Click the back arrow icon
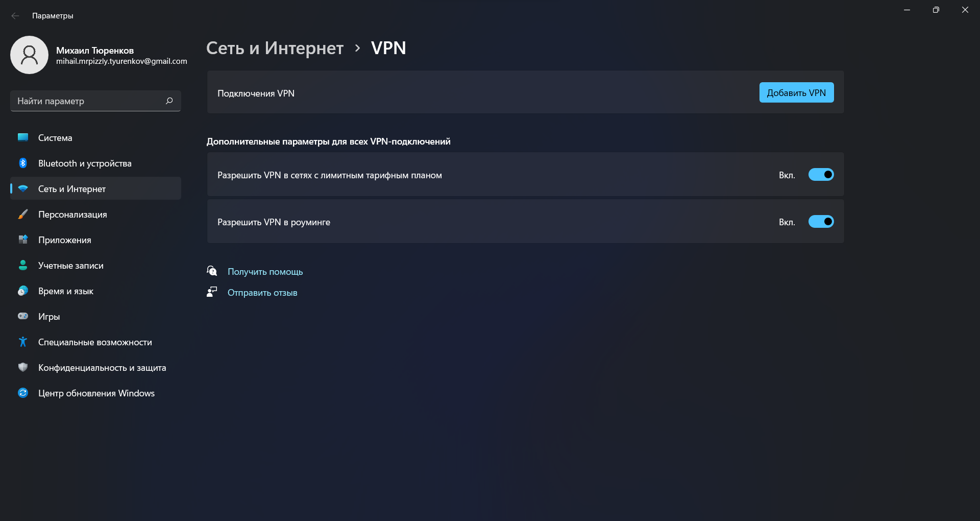This screenshot has width=980, height=521. 15,16
